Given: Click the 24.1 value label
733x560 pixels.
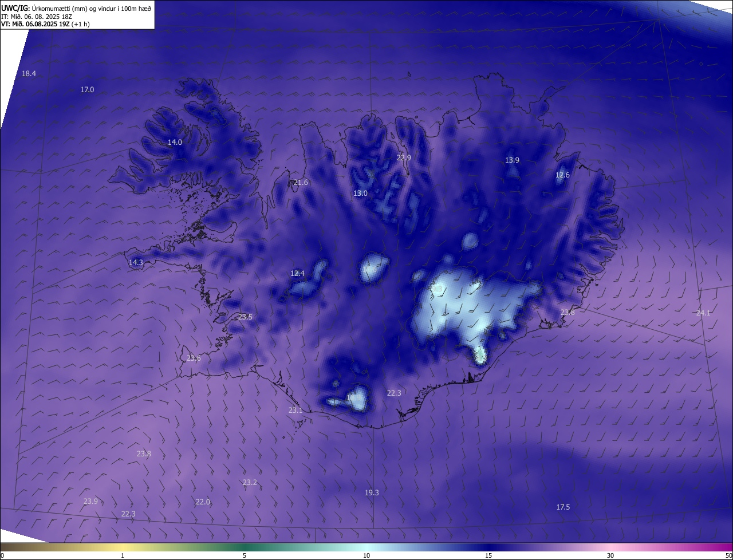Looking at the screenshot, I should 703,313.
